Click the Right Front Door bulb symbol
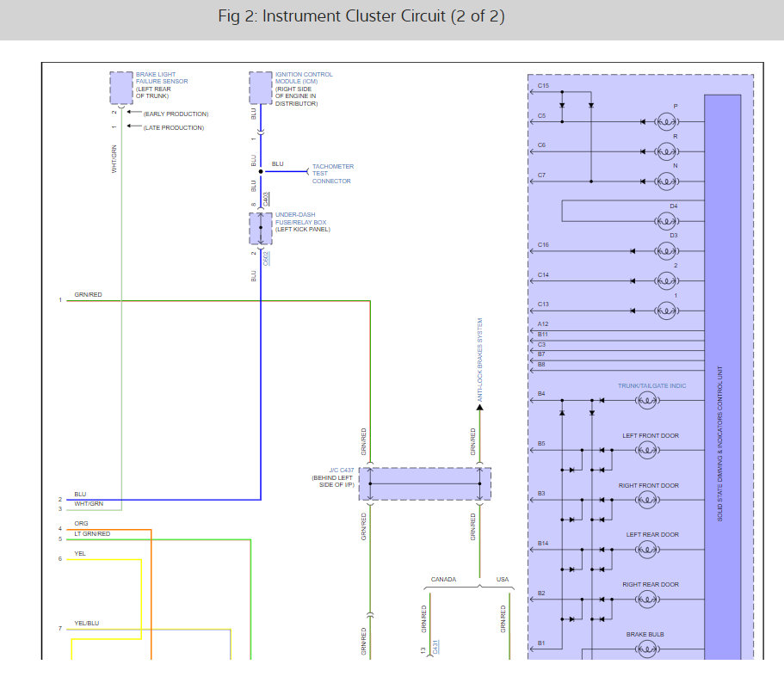This screenshot has width=784, height=689. click(647, 500)
